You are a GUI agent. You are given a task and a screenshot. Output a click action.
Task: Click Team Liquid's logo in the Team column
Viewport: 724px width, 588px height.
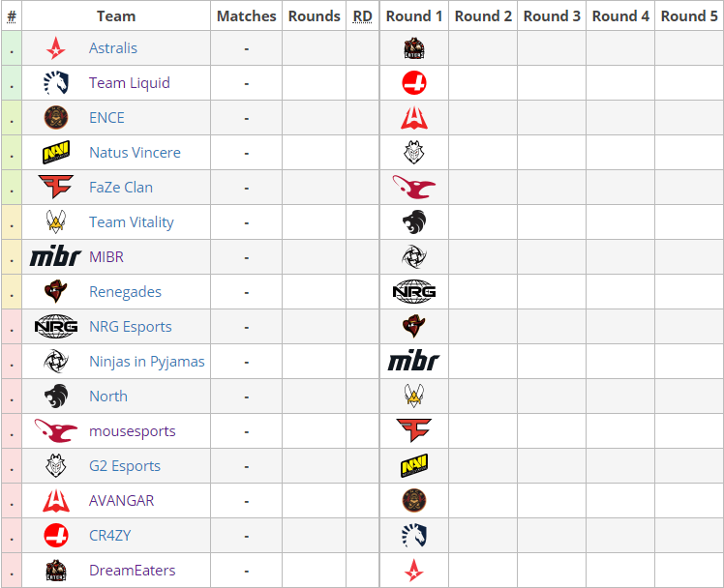(56, 83)
